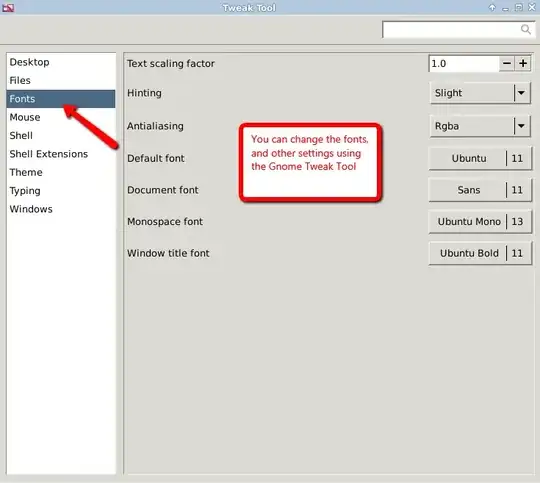Image resolution: width=540 pixels, height=483 pixels.
Task: Click the up-arrow icon in title bar
Action: [492, 7]
